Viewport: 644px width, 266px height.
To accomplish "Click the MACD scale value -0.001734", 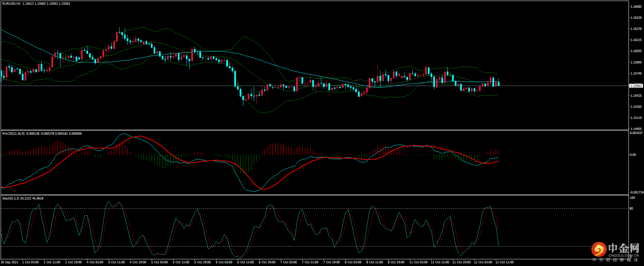I will pos(636,192).
